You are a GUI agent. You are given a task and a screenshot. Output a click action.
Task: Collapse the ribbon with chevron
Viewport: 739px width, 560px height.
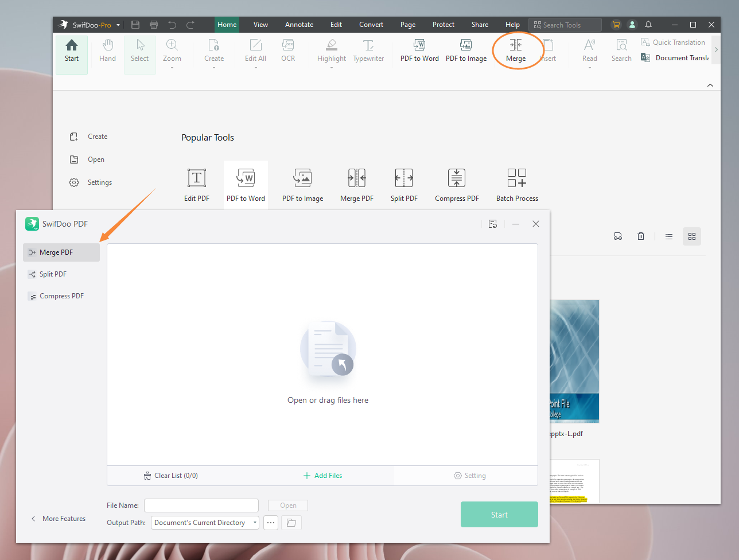pyautogui.click(x=710, y=85)
